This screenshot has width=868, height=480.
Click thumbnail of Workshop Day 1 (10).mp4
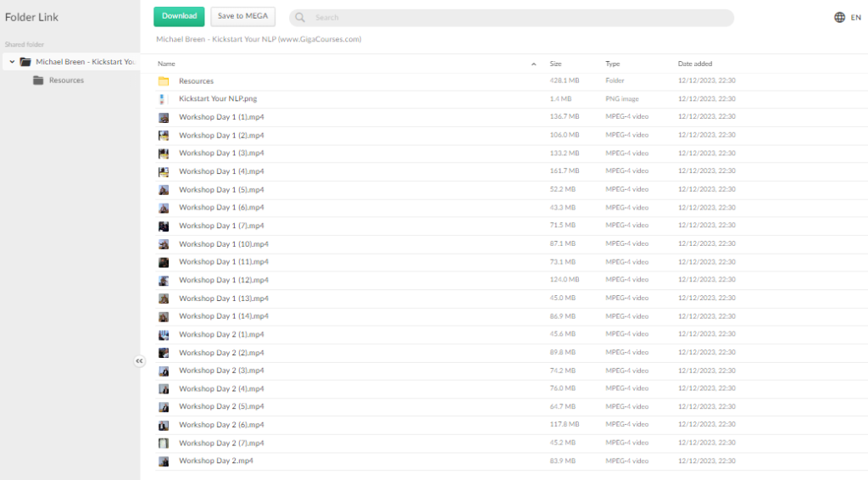coord(164,244)
